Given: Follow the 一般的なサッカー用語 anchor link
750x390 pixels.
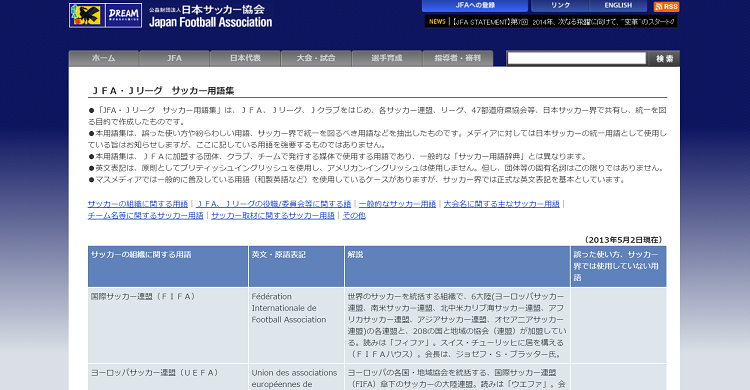Looking at the screenshot, I should (397, 204).
